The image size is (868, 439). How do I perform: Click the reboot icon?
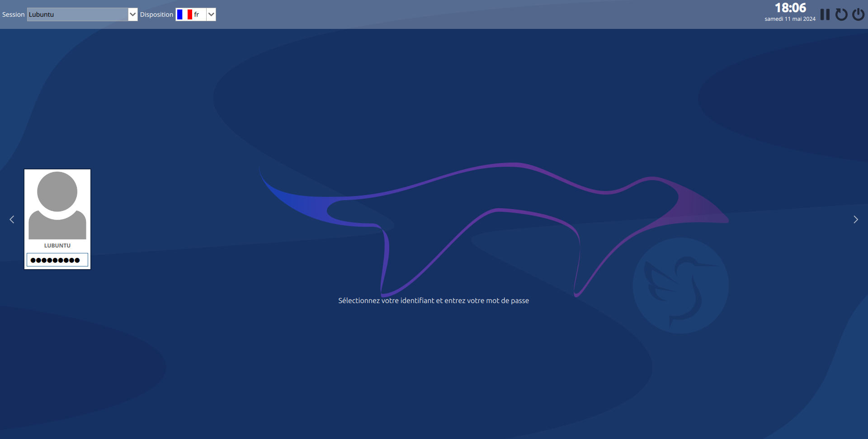tap(841, 14)
